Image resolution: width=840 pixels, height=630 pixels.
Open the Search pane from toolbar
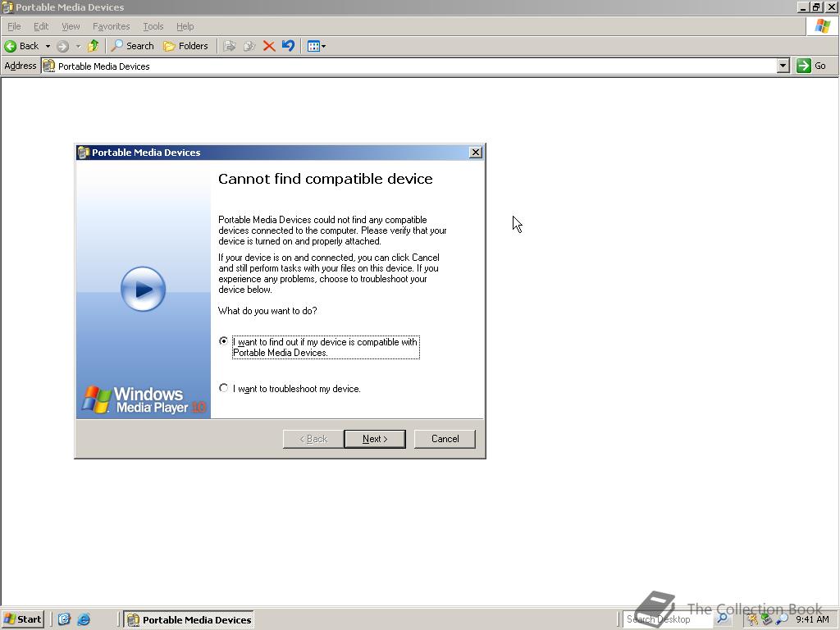(x=132, y=46)
